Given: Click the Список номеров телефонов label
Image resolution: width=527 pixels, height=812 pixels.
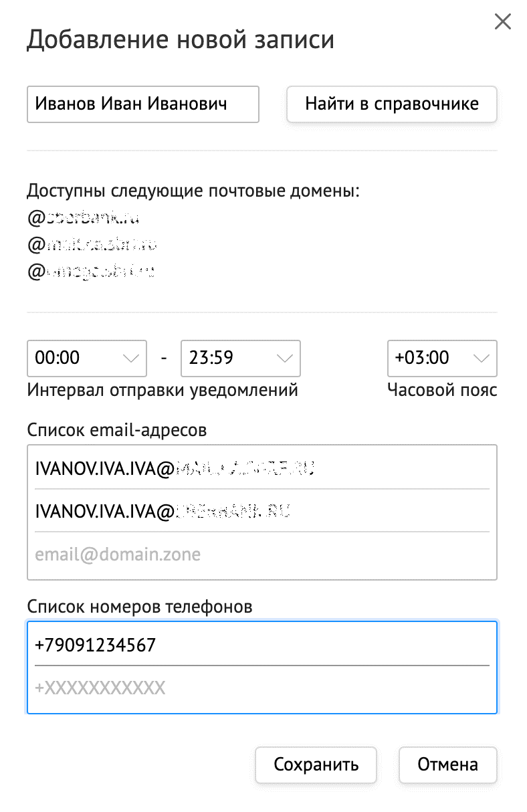Looking at the screenshot, I should point(140,607).
